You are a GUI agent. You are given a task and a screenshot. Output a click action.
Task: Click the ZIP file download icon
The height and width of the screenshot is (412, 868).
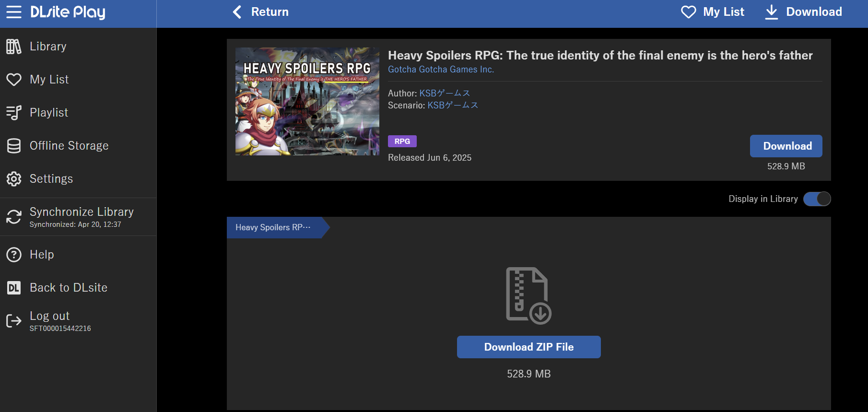[x=528, y=295]
